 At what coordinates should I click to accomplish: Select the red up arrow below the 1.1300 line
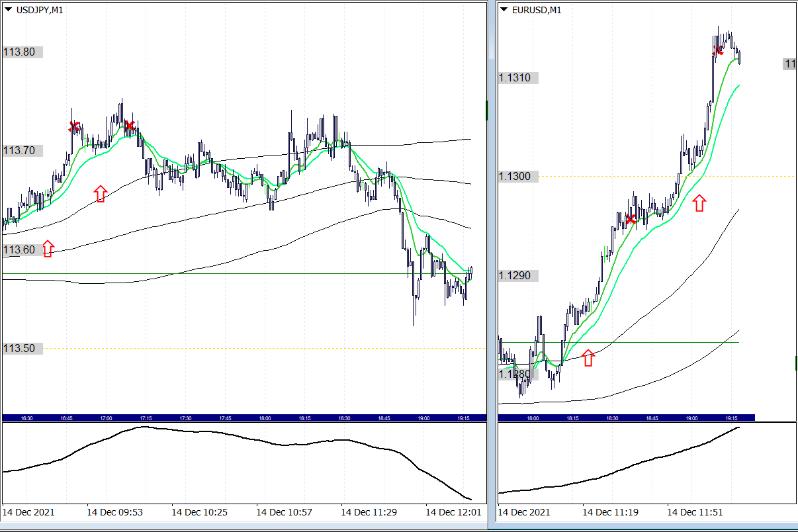699,202
